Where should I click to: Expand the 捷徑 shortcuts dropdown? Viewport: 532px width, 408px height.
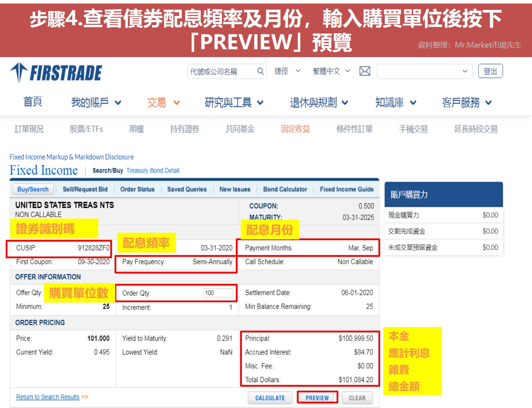(x=287, y=71)
